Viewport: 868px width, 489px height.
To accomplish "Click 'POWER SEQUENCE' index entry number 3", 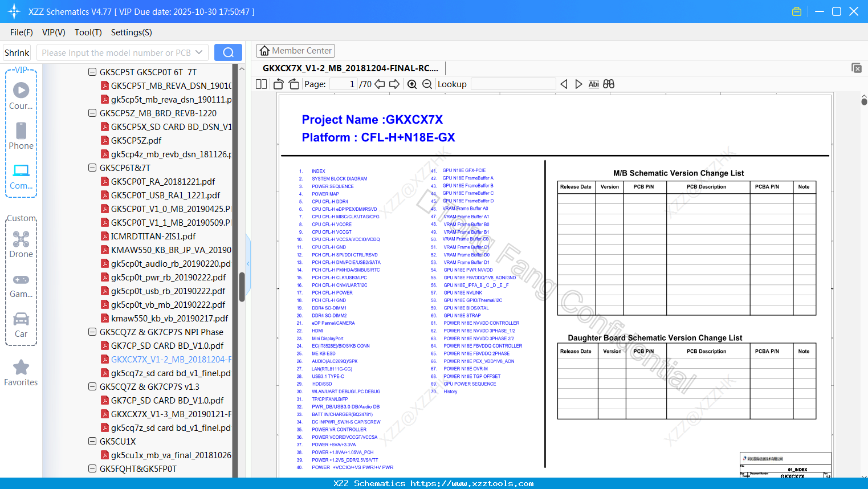I will click(333, 186).
